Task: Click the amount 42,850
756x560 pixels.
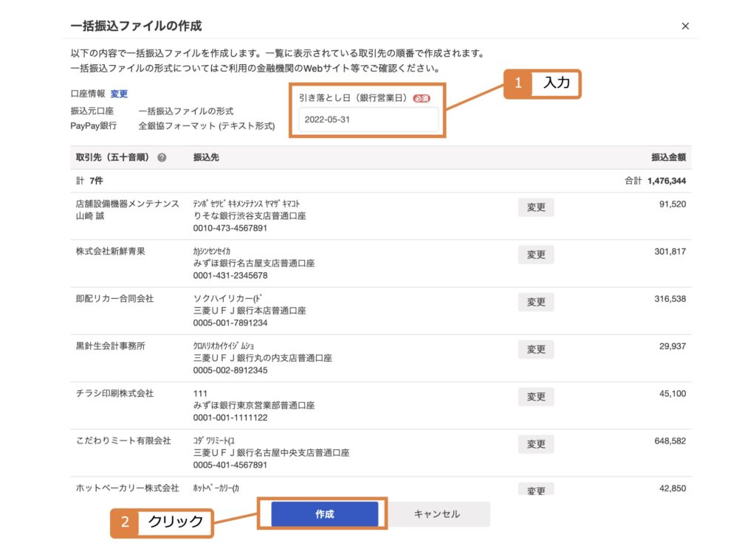Action: (673, 488)
